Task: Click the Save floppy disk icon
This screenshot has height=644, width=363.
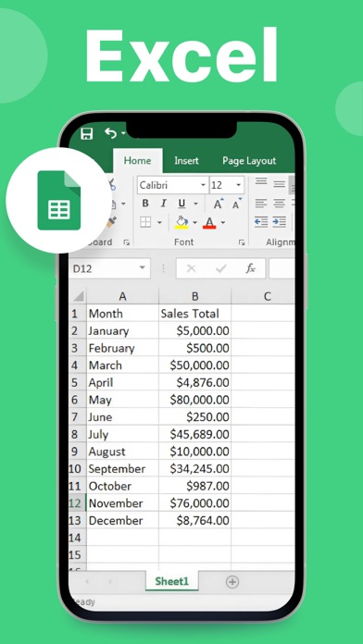Action: click(87, 133)
